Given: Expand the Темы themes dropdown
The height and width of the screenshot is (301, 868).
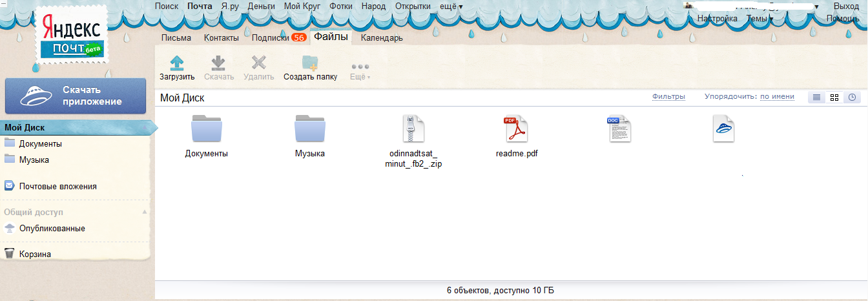Looking at the screenshot, I should click(760, 19).
